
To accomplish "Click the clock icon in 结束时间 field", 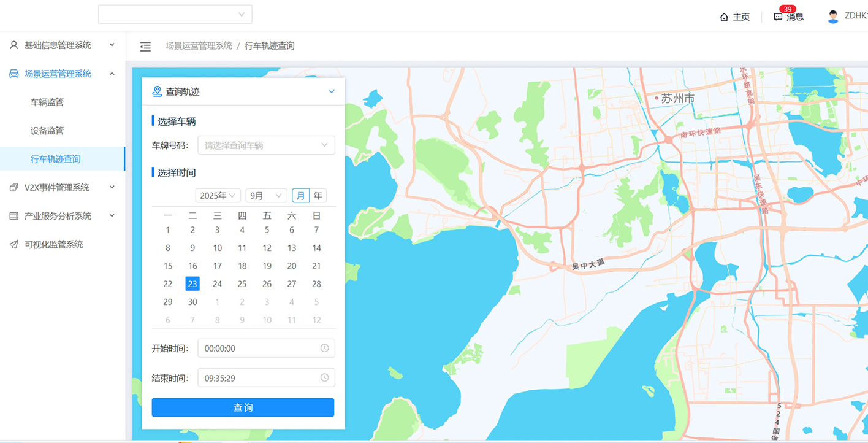I will 324,378.
